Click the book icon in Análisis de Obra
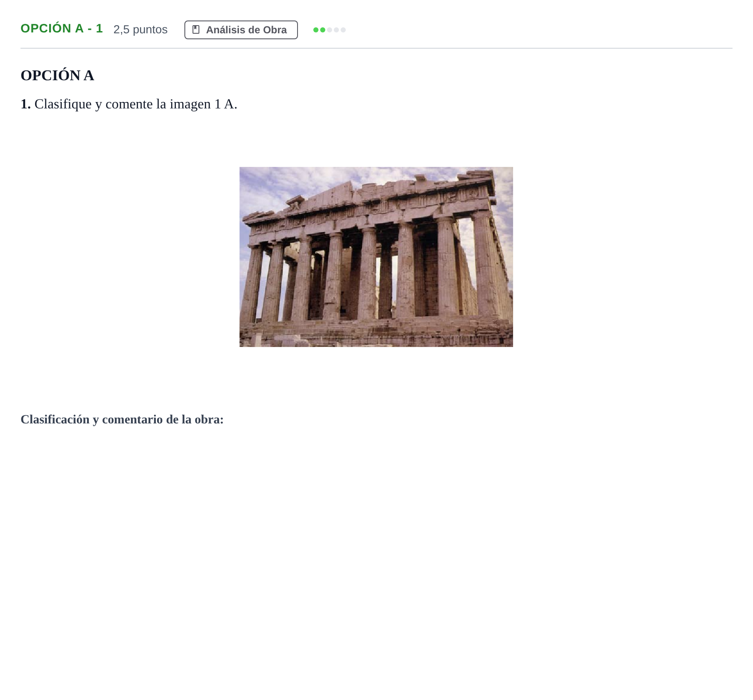 [196, 29]
